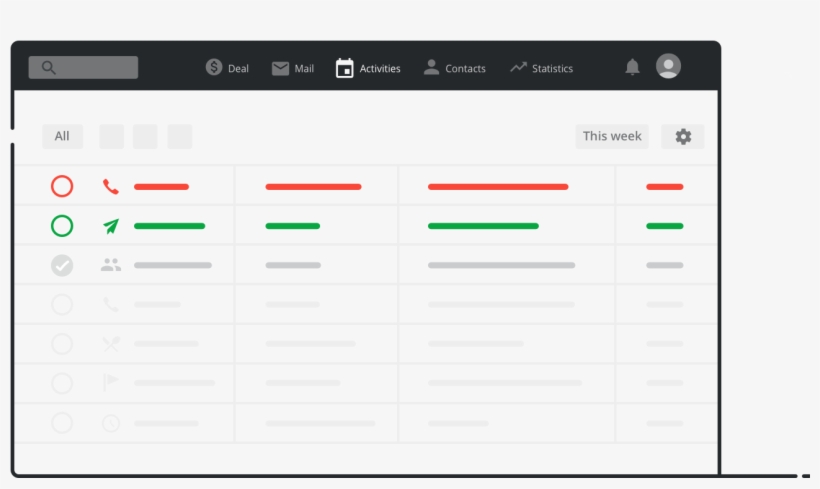Click the search magnifier icon

pyautogui.click(x=49, y=67)
